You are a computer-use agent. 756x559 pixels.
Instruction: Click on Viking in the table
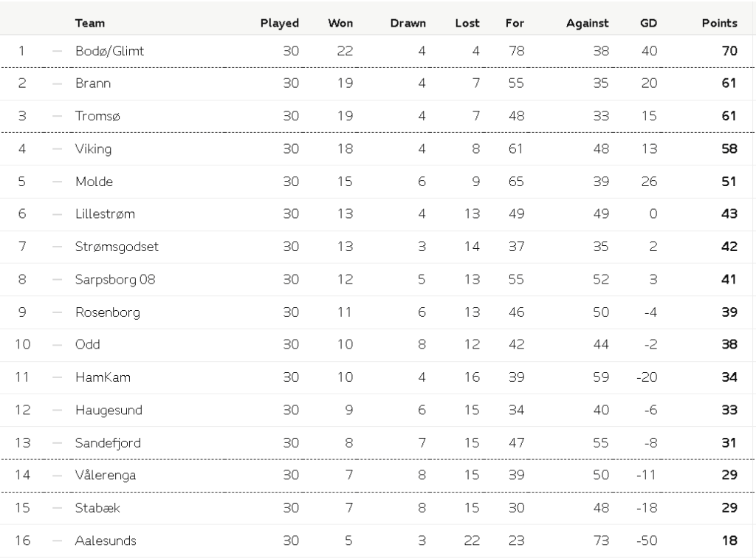coord(94,148)
